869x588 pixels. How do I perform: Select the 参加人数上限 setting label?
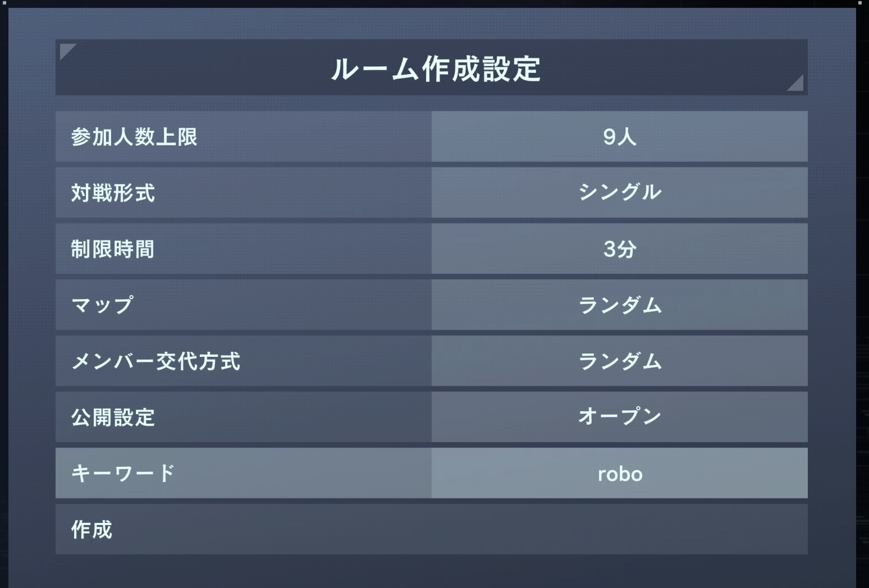[x=134, y=137]
